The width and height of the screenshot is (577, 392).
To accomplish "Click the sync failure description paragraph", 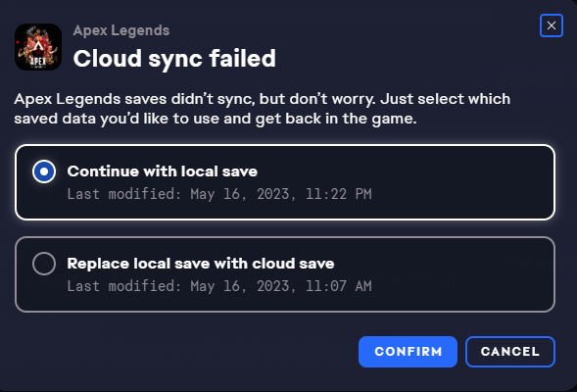I will pyautogui.click(x=262, y=109).
